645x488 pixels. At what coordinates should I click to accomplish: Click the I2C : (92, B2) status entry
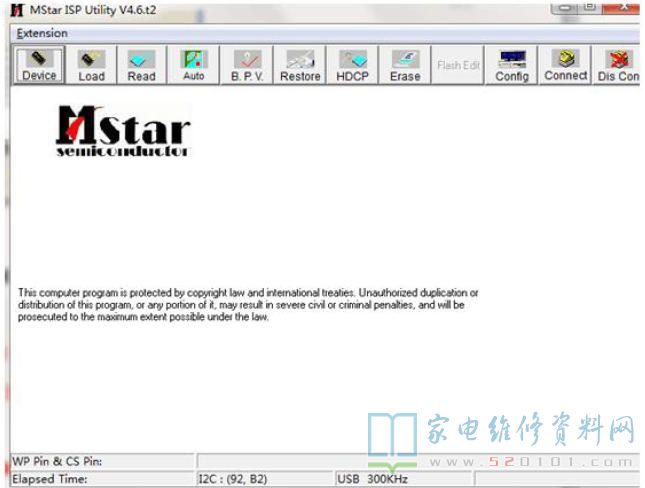point(264,479)
